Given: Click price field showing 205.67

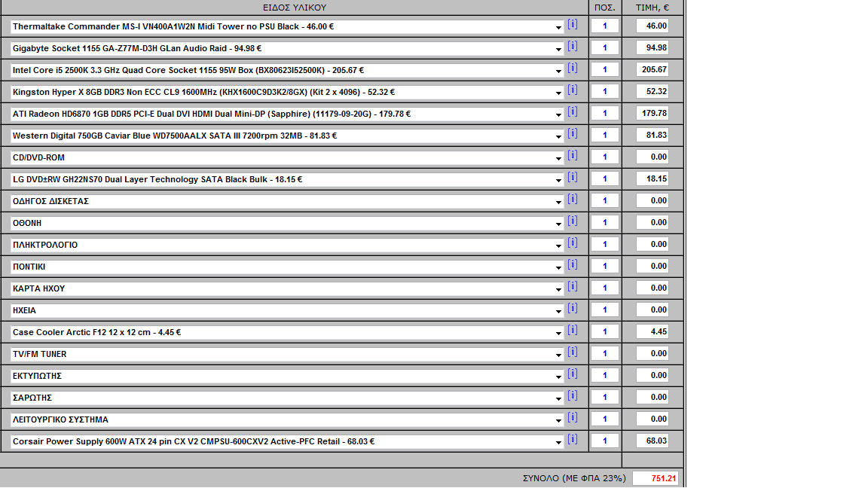Looking at the screenshot, I should pos(652,70).
